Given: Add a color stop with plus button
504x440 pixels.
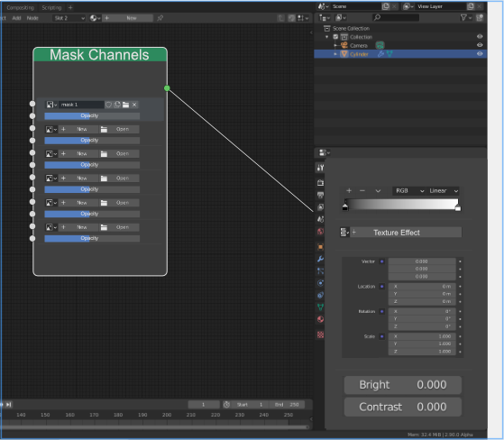Looking at the screenshot, I should coord(349,190).
